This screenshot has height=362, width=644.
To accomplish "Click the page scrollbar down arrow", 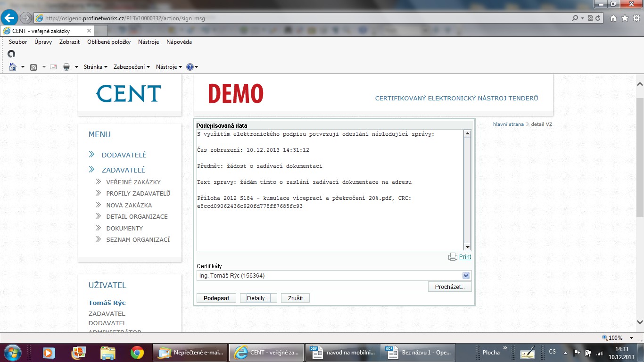I will point(640,323).
